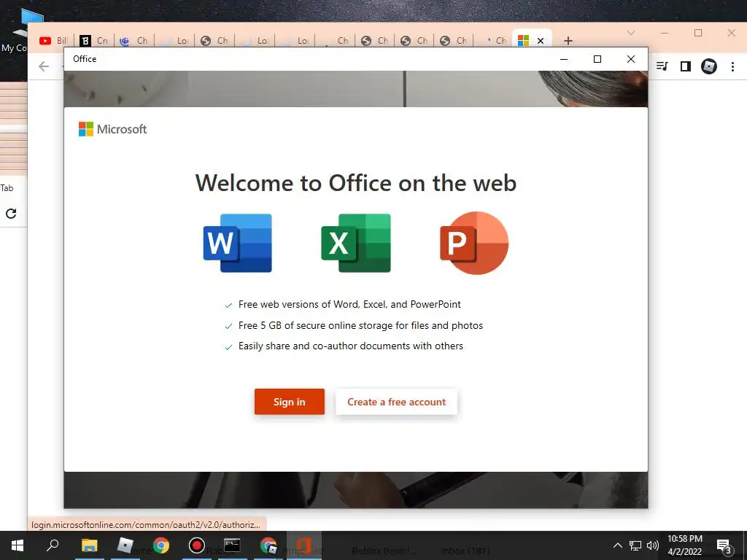Click the Office icon in taskbar
The width and height of the screenshot is (747, 560).
click(304, 545)
